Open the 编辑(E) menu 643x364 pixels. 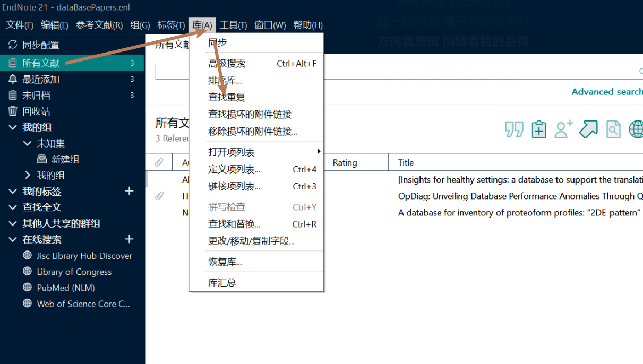tap(55, 25)
